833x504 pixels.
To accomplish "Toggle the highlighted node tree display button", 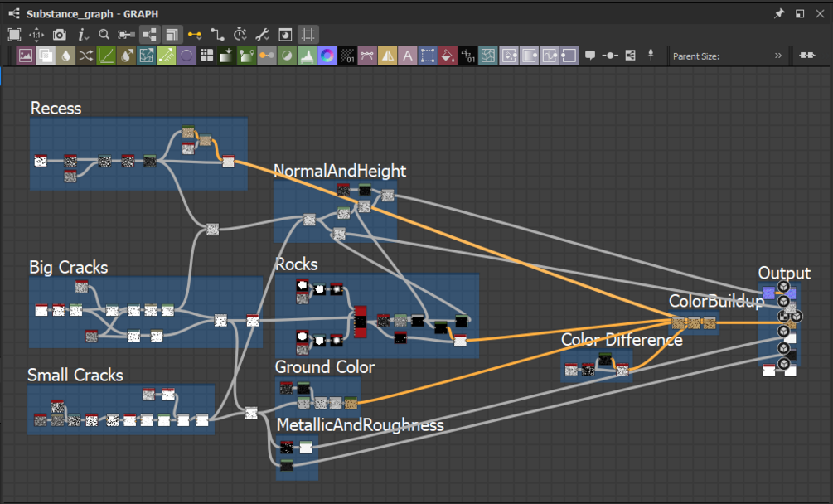I will pyautogui.click(x=150, y=35).
